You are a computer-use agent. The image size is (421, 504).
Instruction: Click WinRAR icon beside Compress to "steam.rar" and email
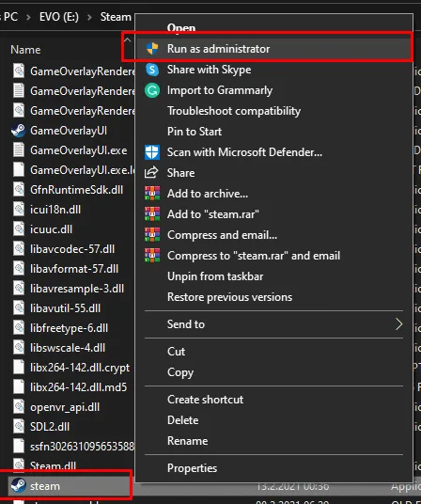tap(152, 256)
